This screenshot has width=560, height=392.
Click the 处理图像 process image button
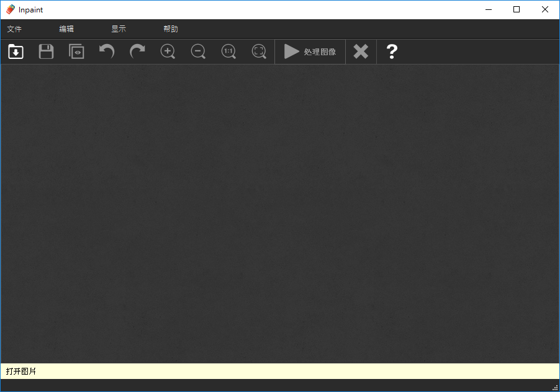click(310, 51)
